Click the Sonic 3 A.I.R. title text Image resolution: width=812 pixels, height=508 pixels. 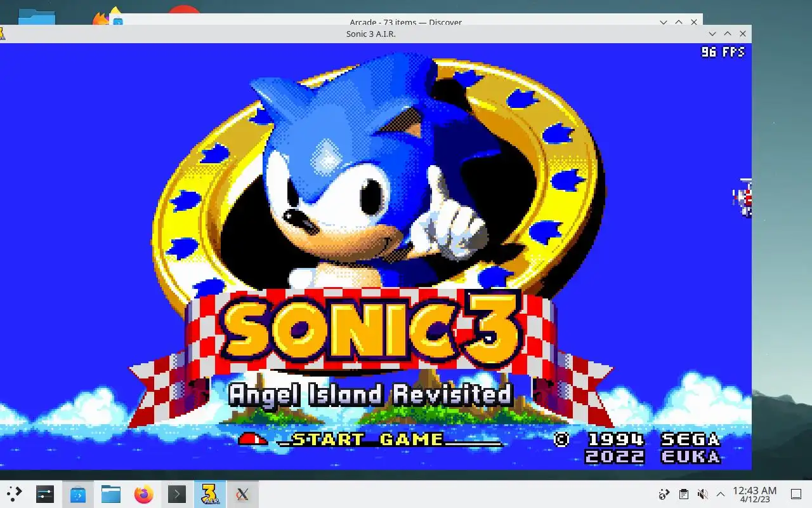coord(371,34)
